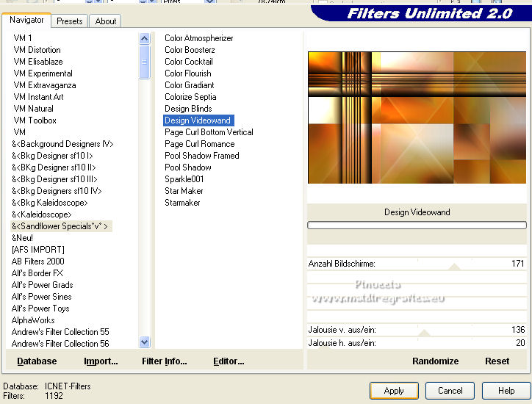Screen dimensions: 532x404
Task: Open Help
Action: tap(506, 391)
